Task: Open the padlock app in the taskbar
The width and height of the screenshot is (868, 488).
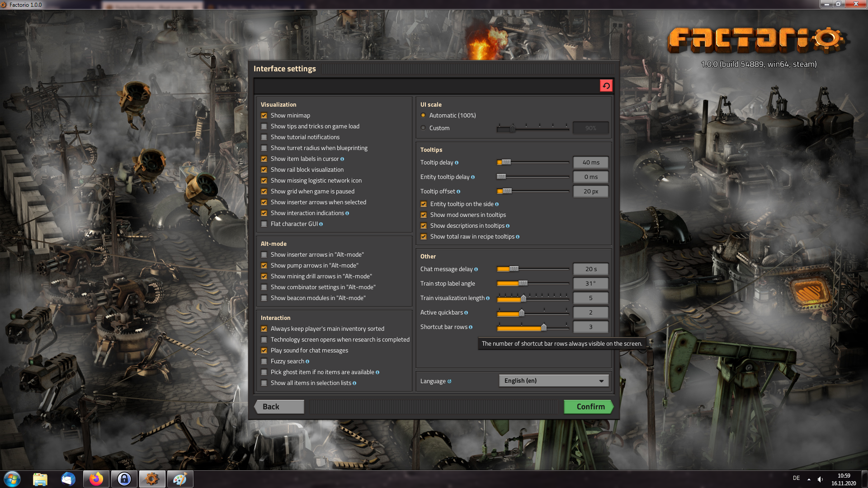Action: pyautogui.click(x=124, y=479)
